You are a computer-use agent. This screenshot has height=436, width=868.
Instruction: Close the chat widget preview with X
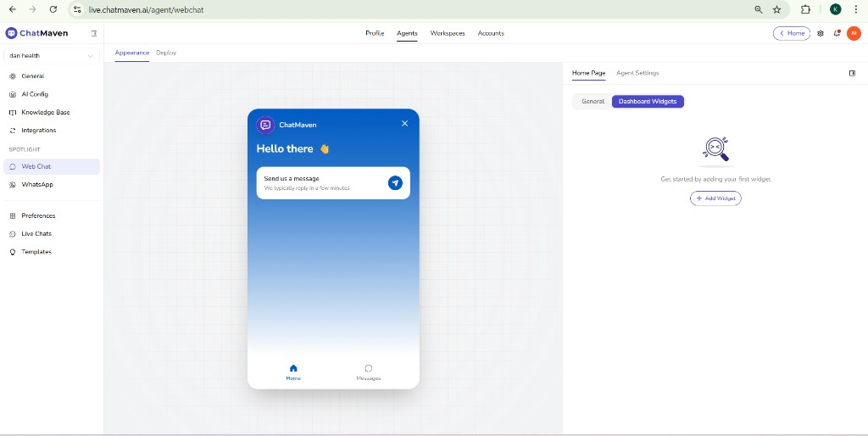click(404, 124)
